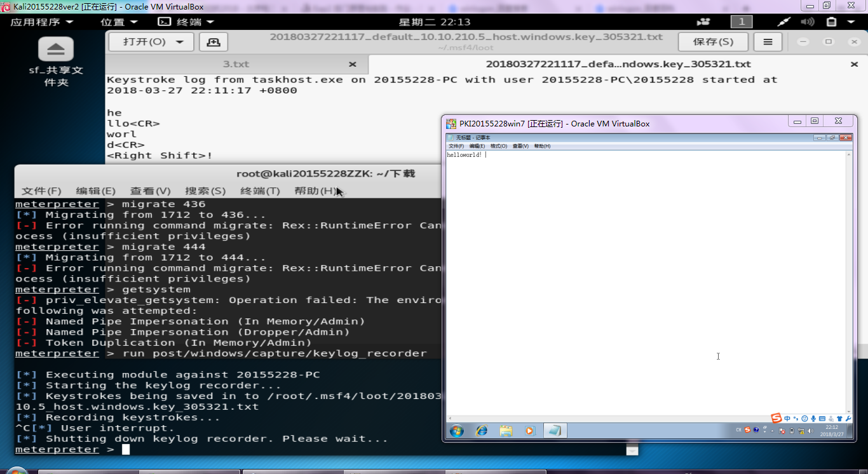Click the speaker volume icon in the Win7 tray
Screen dimensions: 868x474
click(810, 431)
